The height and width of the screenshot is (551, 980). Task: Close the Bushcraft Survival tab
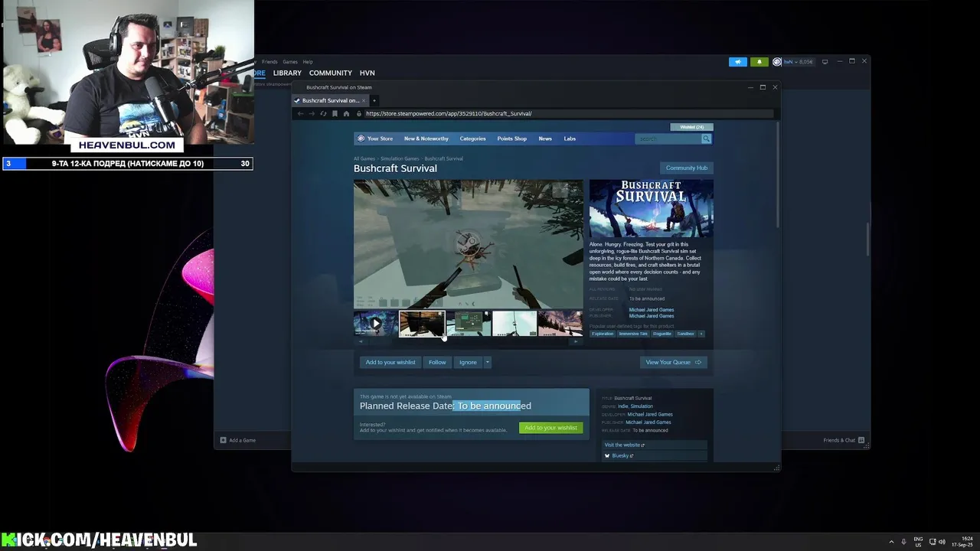point(364,100)
